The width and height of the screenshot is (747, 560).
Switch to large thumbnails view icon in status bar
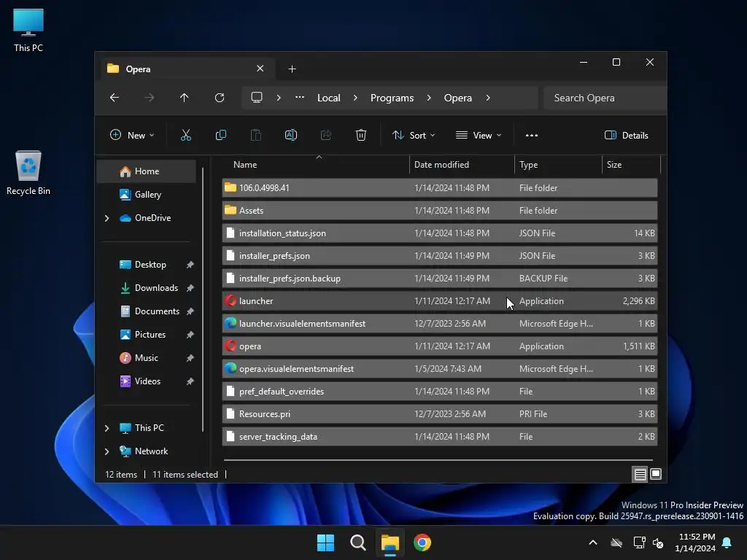click(656, 474)
